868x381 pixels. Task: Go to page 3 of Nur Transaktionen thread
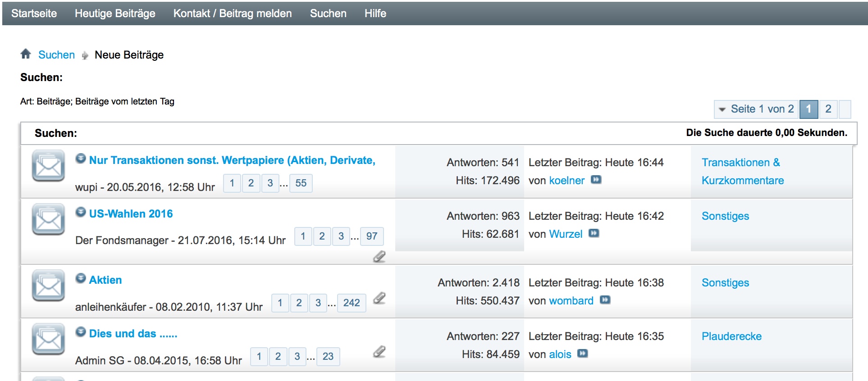pos(270,183)
